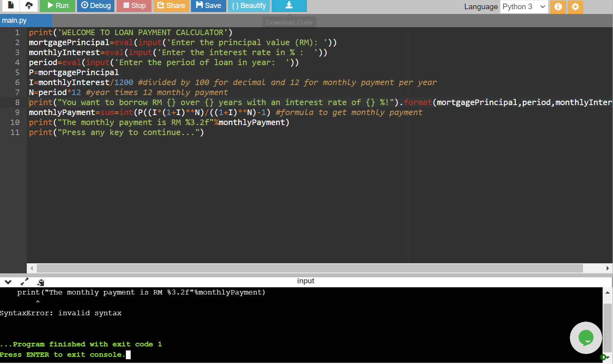Collapse the console panel
Screen dimensions: 613x364
click(x=8, y=282)
